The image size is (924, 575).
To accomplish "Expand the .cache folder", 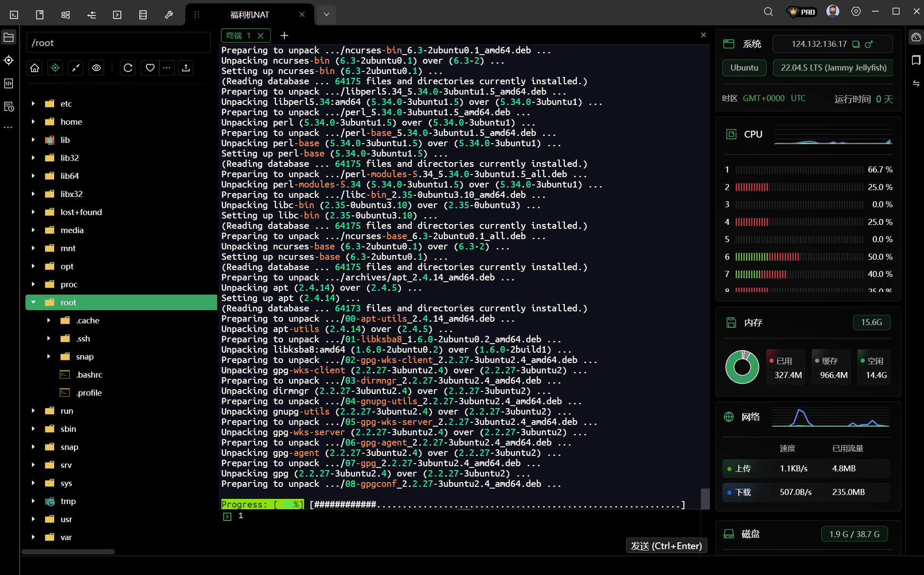I will 49,320.
